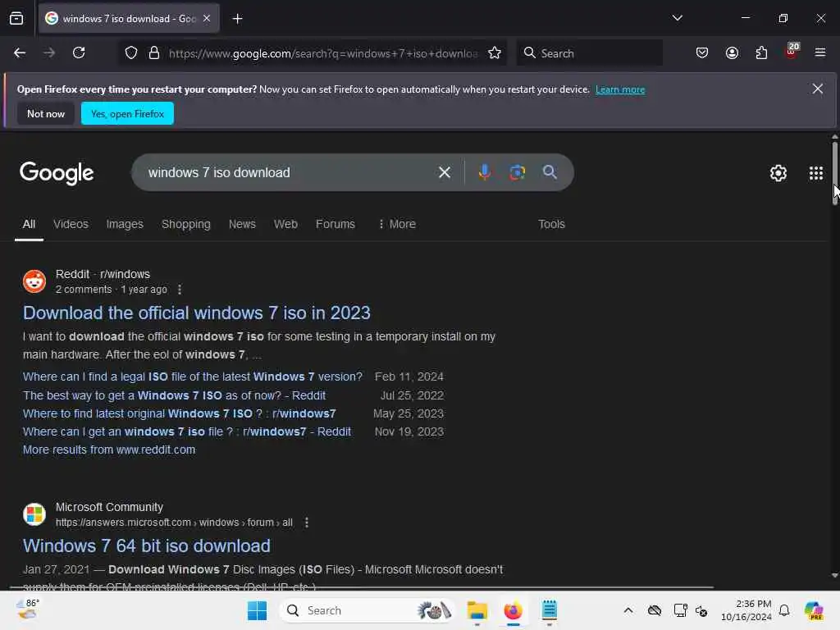The width and height of the screenshot is (840, 630).
Task: Click the Reddit favicon
Action: (34, 281)
